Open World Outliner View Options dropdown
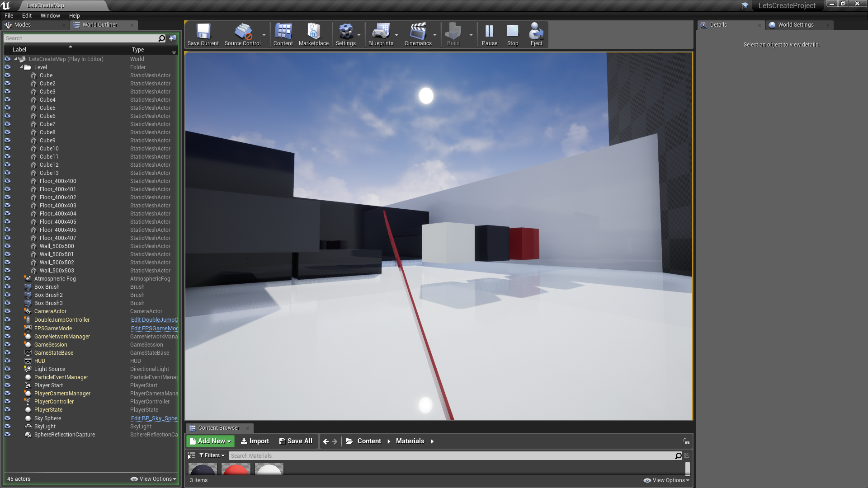868x488 pixels. coord(153,479)
